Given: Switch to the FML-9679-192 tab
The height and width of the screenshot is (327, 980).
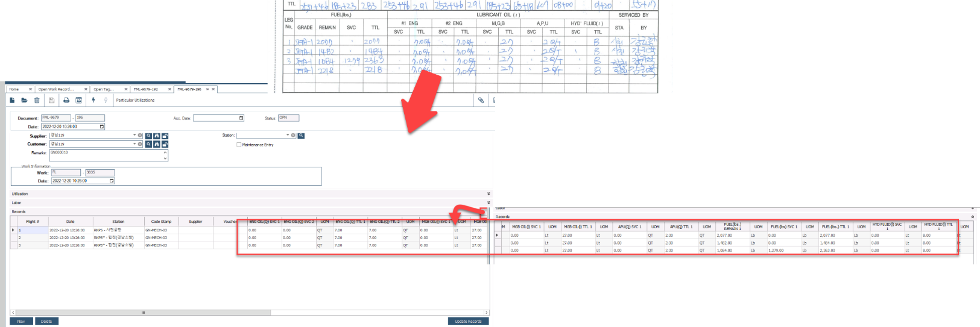Looking at the screenshot, I should tap(145, 89).
